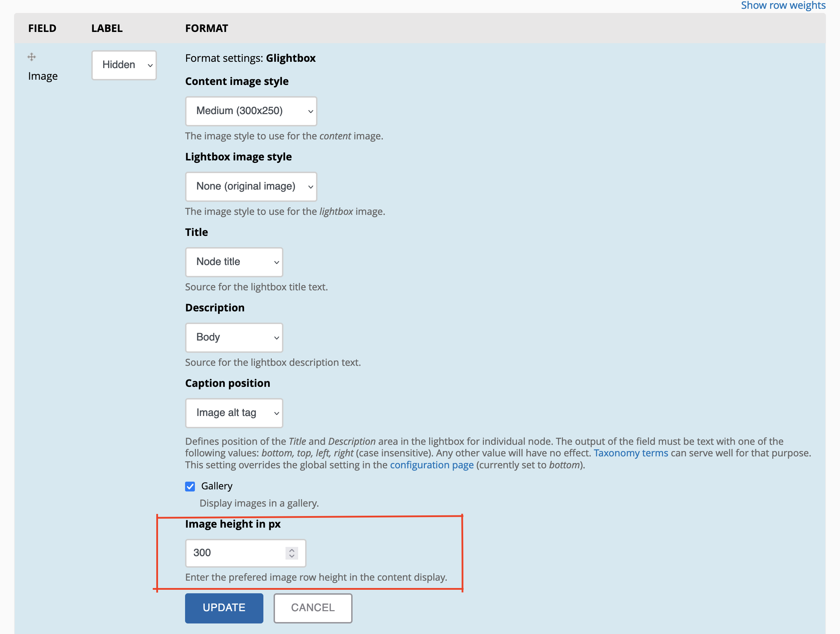
Task: Toggle the Gallery checkbox
Action: [x=190, y=486]
